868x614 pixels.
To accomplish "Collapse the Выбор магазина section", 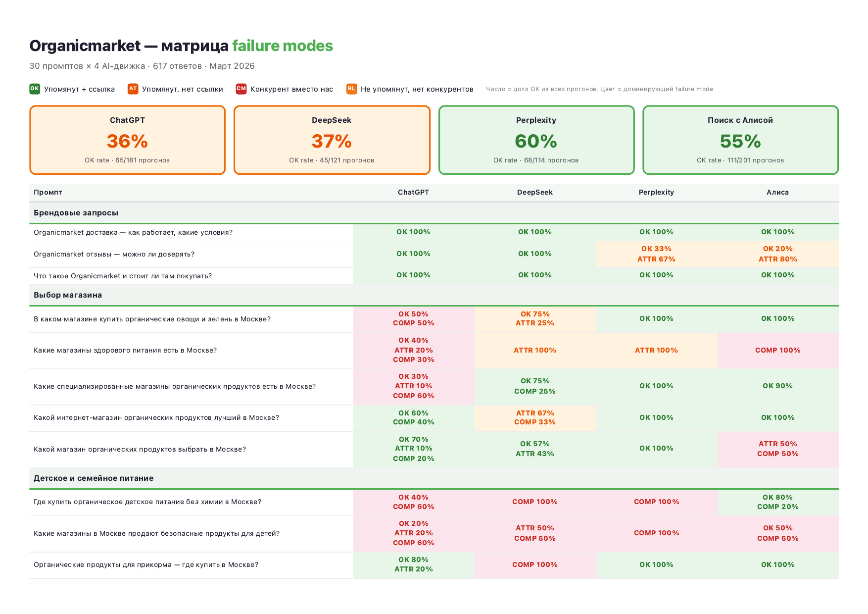I will 68,295.
